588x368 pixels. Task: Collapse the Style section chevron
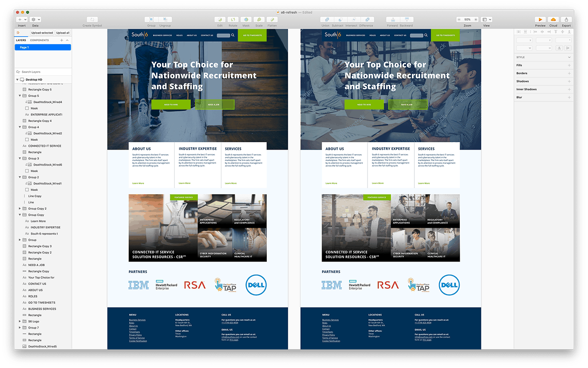[569, 57]
